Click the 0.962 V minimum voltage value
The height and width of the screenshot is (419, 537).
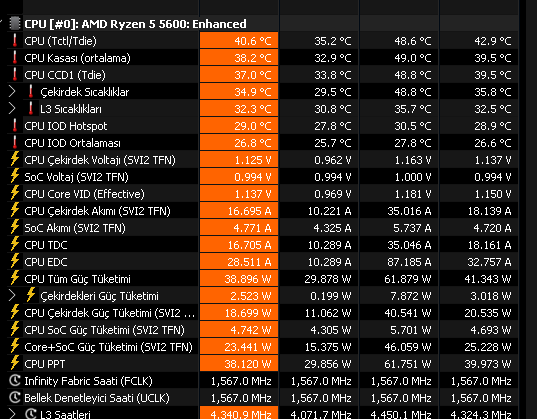(x=333, y=160)
